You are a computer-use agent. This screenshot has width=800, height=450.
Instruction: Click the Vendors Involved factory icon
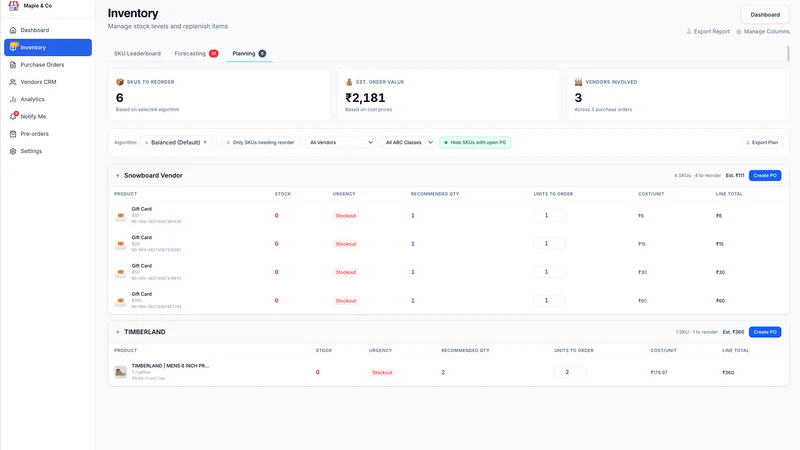579,82
